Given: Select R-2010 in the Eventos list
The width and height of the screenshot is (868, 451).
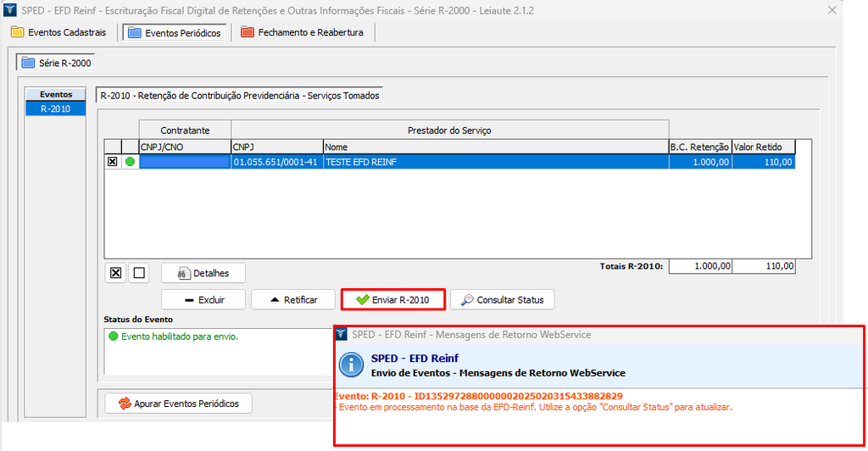Looking at the screenshot, I should coord(56,109).
